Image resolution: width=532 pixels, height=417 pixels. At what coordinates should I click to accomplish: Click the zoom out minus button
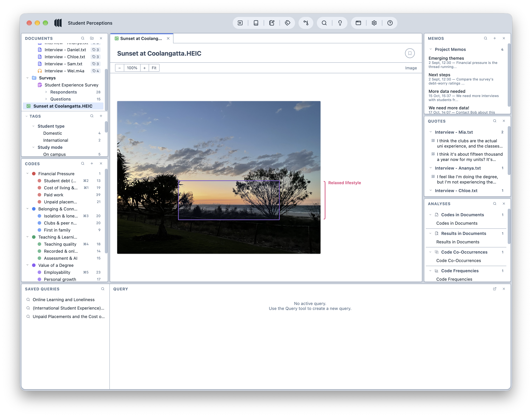coord(119,68)
